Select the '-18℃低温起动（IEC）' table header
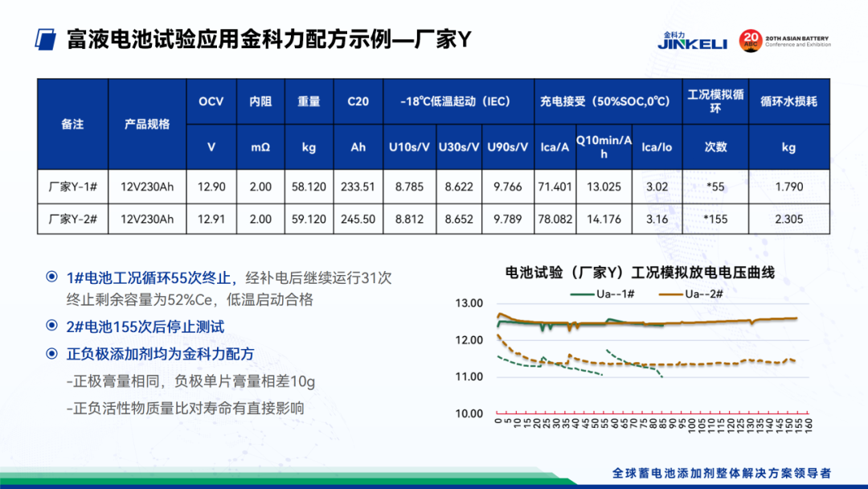The image size is (868, 489). tap(459, 101)
